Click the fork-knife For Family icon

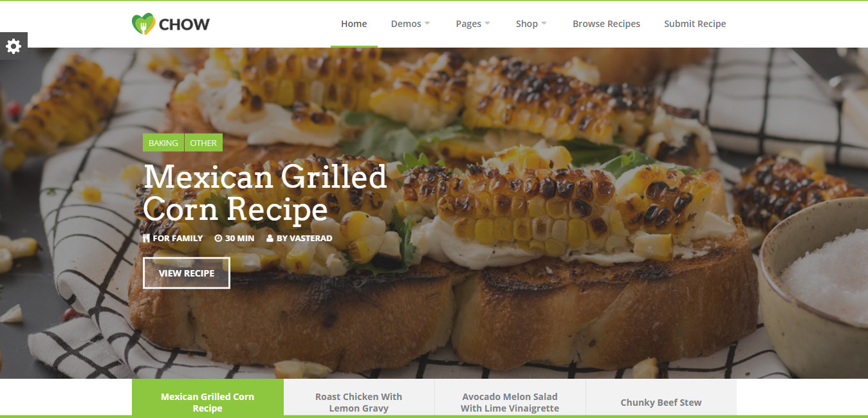[146, 238]
